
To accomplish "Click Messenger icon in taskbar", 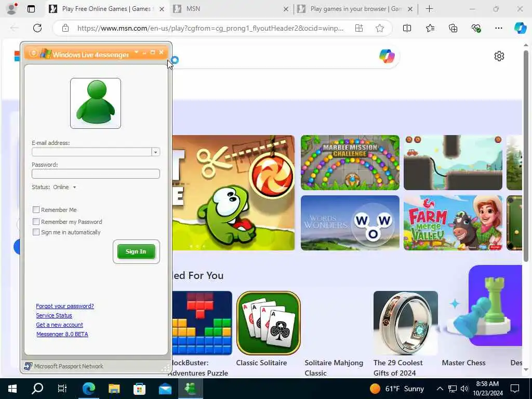I will click(191, 389).
